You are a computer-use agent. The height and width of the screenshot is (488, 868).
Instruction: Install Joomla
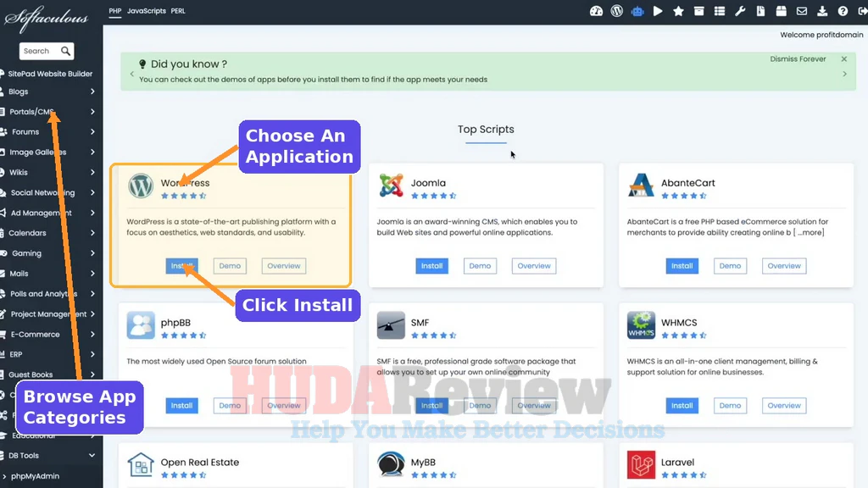point(431,266)
